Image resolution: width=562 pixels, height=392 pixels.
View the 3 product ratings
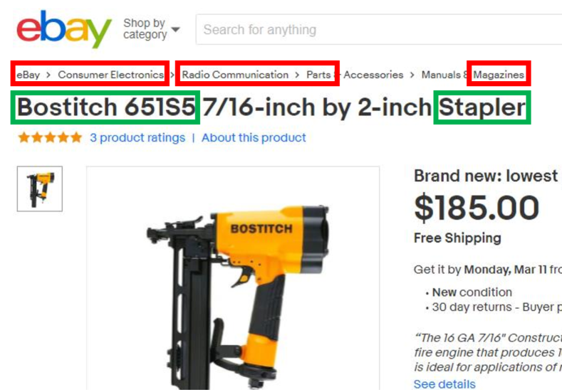pos(137,137)
